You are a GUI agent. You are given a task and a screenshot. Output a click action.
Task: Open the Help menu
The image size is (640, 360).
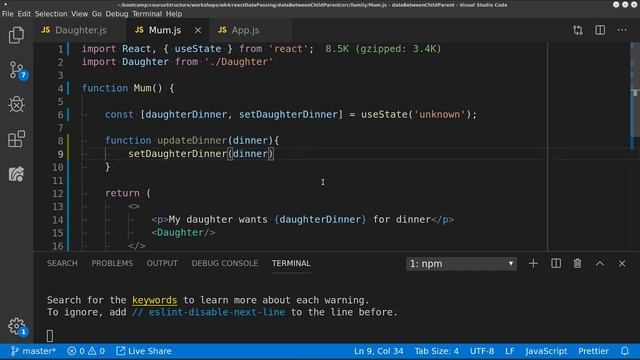[174, 14]
